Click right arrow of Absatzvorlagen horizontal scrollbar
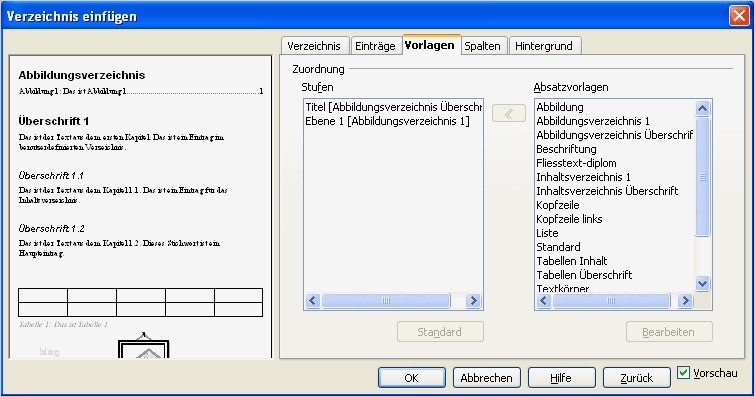 [685, 301]
